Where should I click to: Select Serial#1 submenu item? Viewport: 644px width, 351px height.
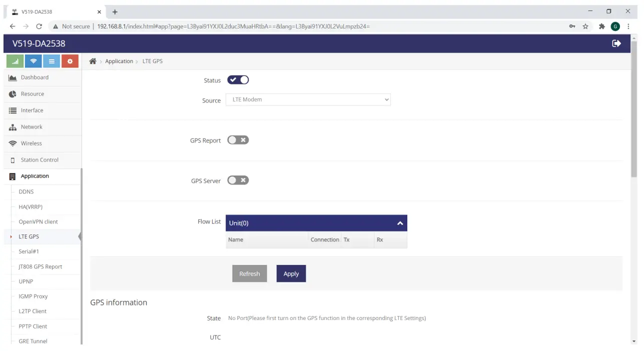29,251
